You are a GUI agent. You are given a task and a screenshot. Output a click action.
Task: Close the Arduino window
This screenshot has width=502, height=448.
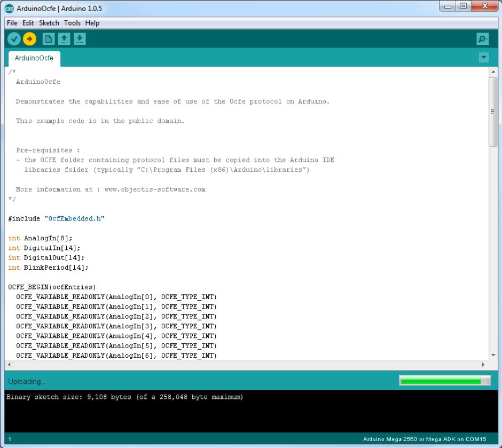pyautogui.click(x=485, y=6)
